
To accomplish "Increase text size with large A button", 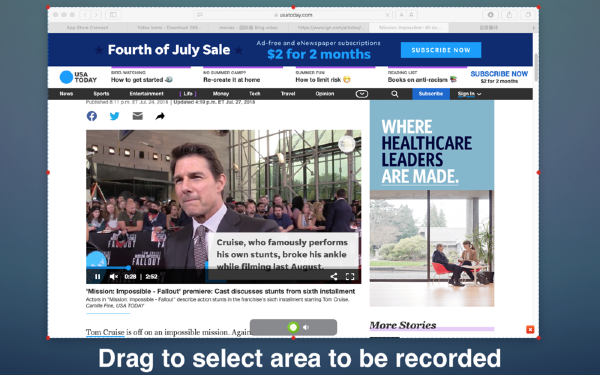I will 411,15.
